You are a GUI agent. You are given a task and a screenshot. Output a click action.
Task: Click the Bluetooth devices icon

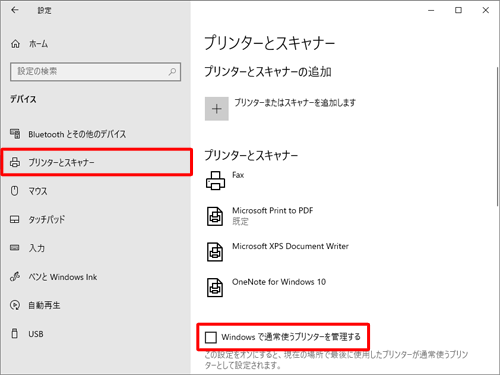click(15, 134)
